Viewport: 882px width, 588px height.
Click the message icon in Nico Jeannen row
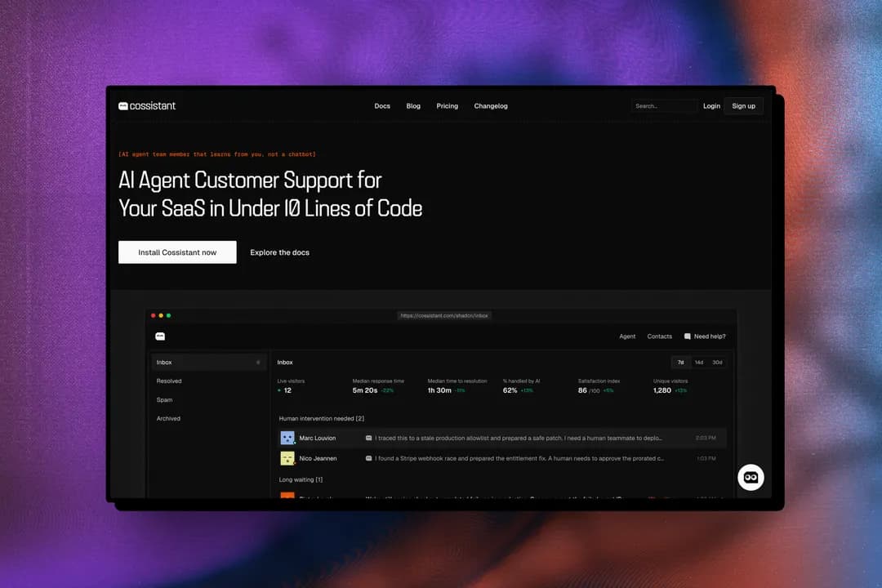(x=368, y=458)
